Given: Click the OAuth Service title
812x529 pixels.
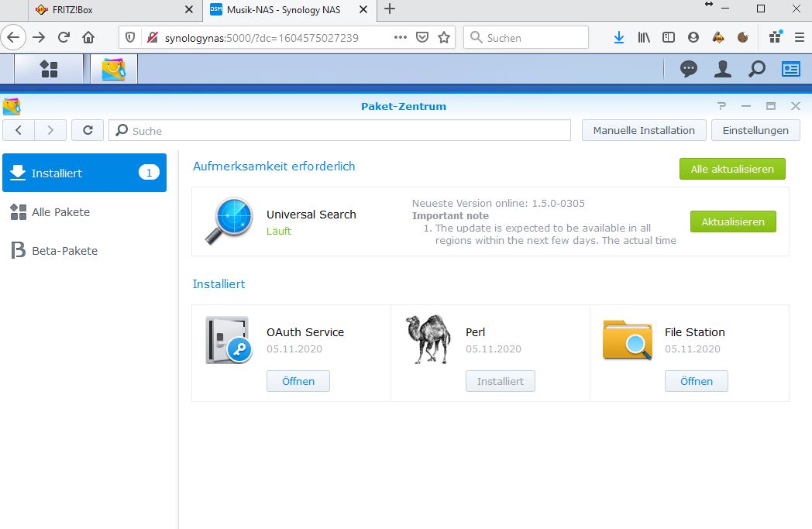Looking at the screenshot, I should coord(305,332).
